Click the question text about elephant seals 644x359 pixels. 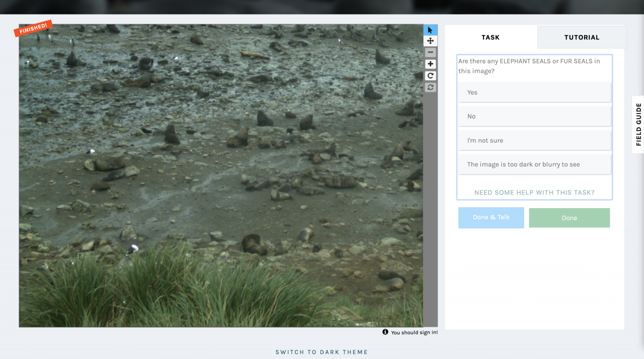(x=529, y=66)
